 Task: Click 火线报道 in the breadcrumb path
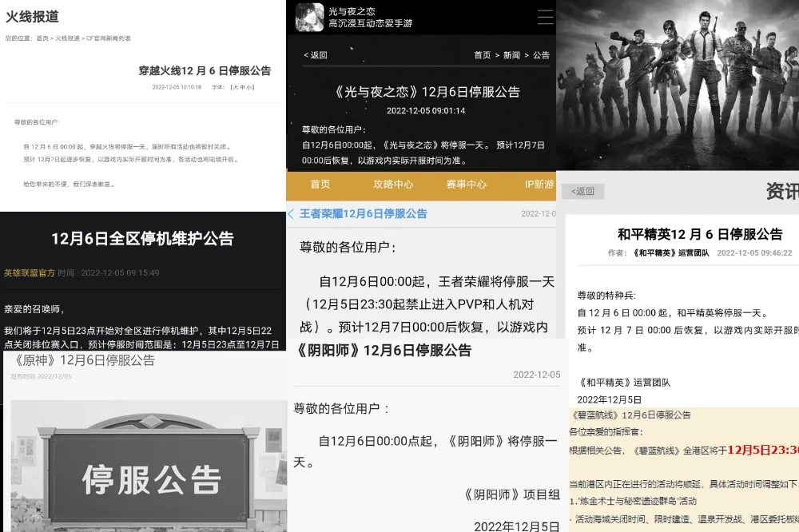(x=67, y=38)
